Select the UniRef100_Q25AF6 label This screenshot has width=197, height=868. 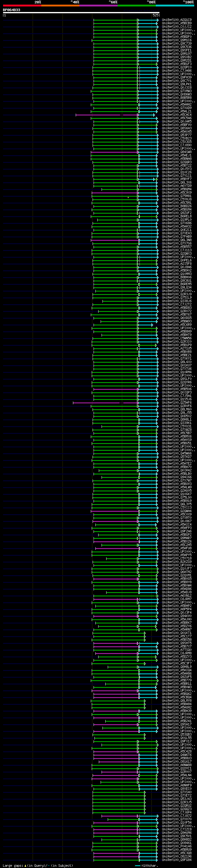click(x=177, y=402)
